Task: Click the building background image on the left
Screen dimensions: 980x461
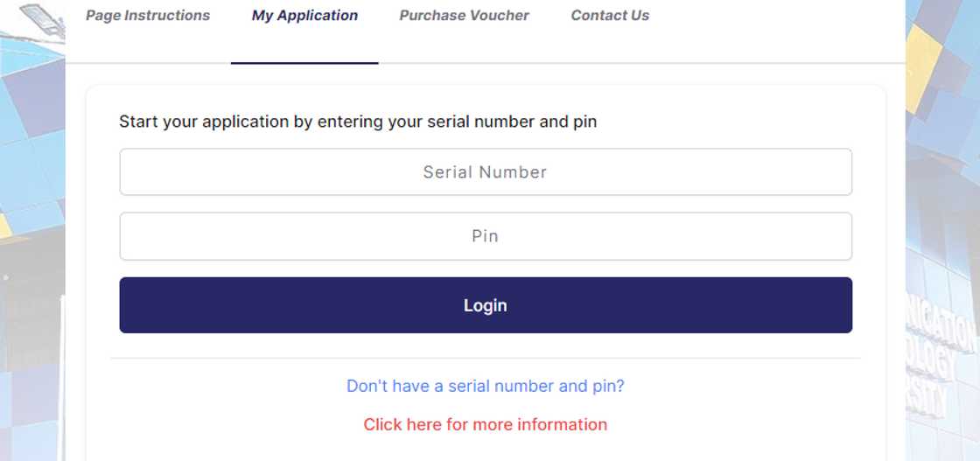Action: [x=31, y=262]
